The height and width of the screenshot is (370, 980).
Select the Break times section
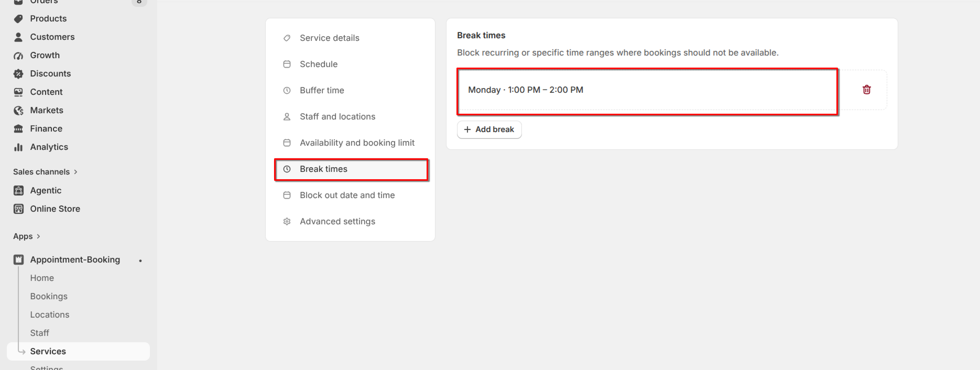351,169
